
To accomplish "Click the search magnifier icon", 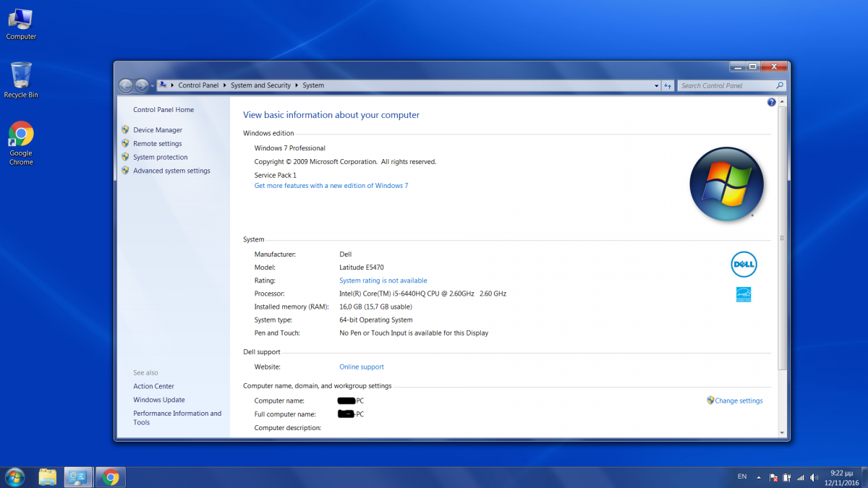I will tap(780, 85).
